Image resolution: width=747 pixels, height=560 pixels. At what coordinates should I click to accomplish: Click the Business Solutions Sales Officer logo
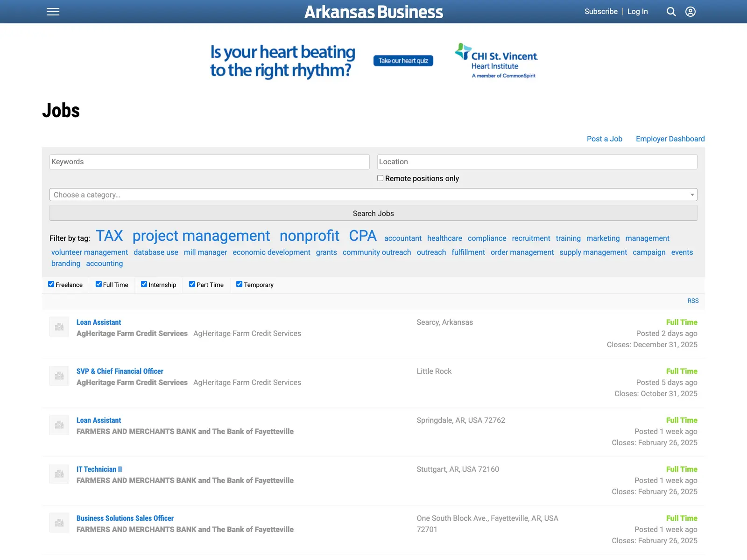59,523
